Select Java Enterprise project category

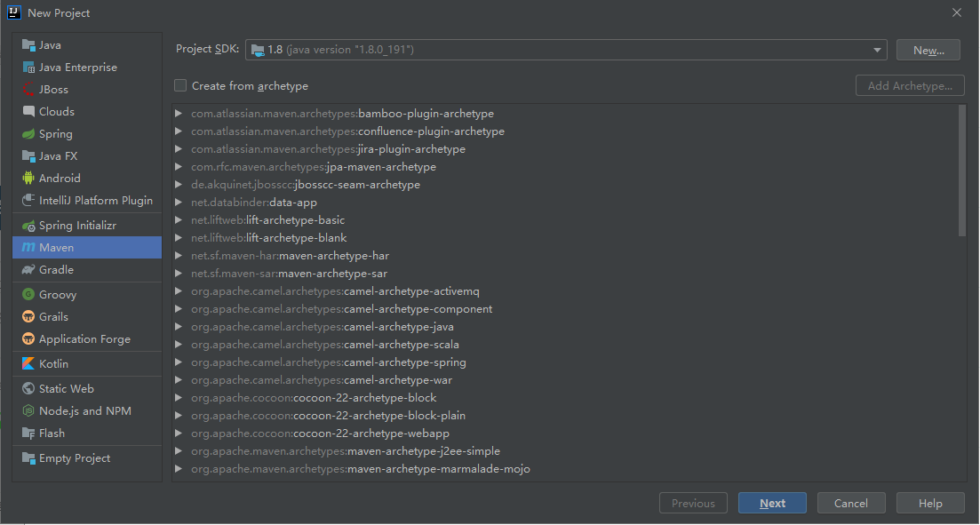point(87,67)
